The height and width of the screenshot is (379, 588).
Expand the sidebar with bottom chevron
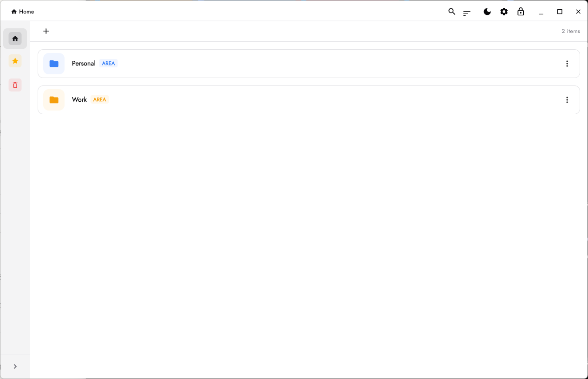click(15, 366)
